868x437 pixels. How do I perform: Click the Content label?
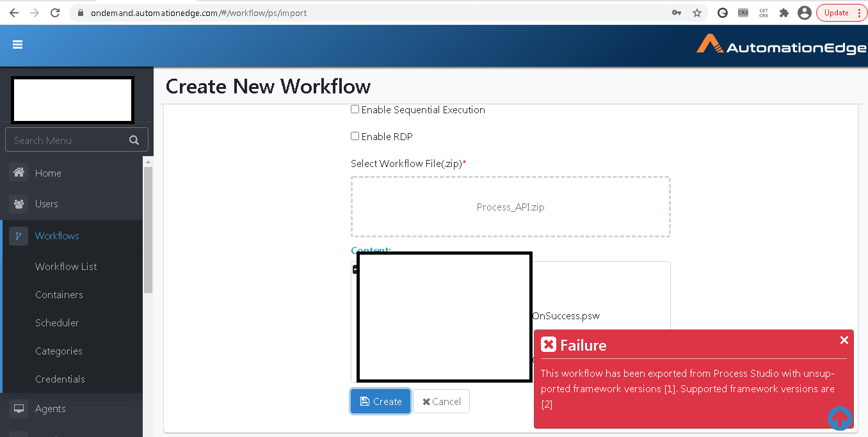tap(371, 250)
